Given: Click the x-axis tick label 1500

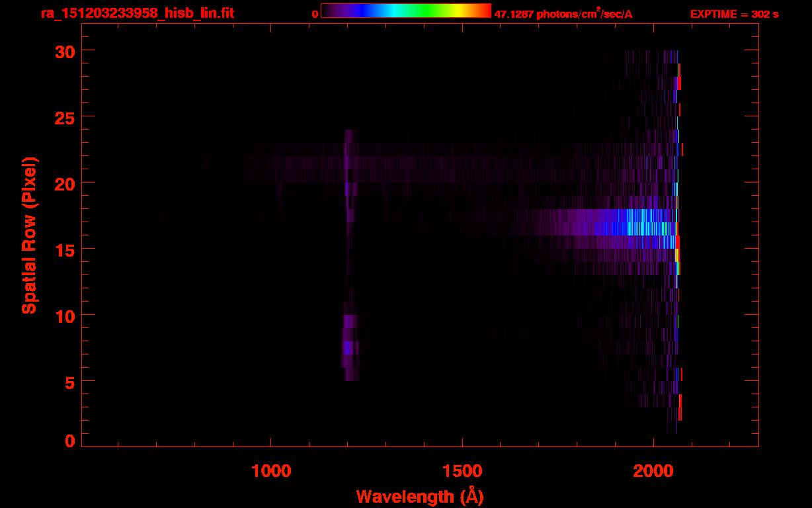Looking at the screenshot, I should (462, 470).
